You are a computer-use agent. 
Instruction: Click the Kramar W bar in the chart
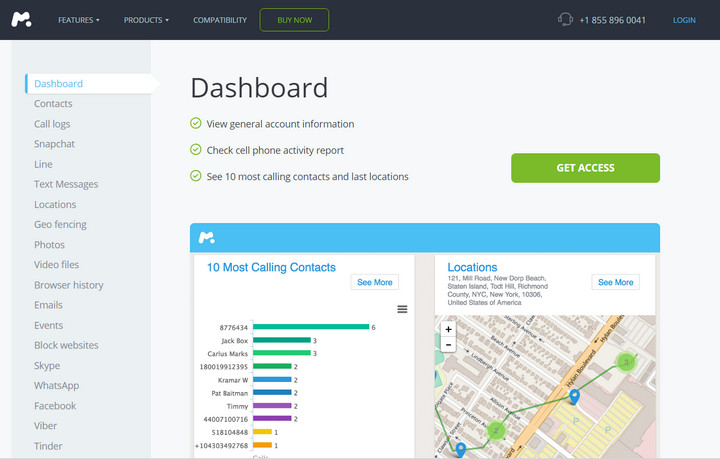[272, 380]
